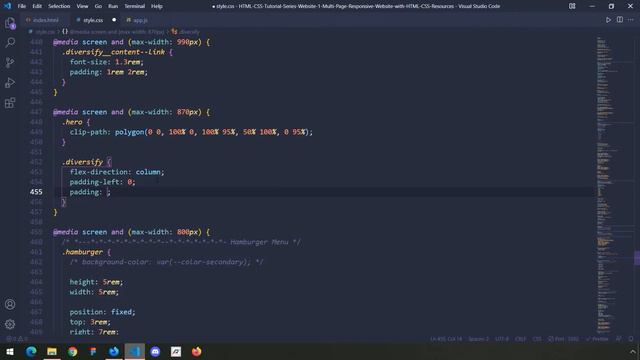
Task: Open File Explorer from the taskbar
Action: (x=52, y=351)
